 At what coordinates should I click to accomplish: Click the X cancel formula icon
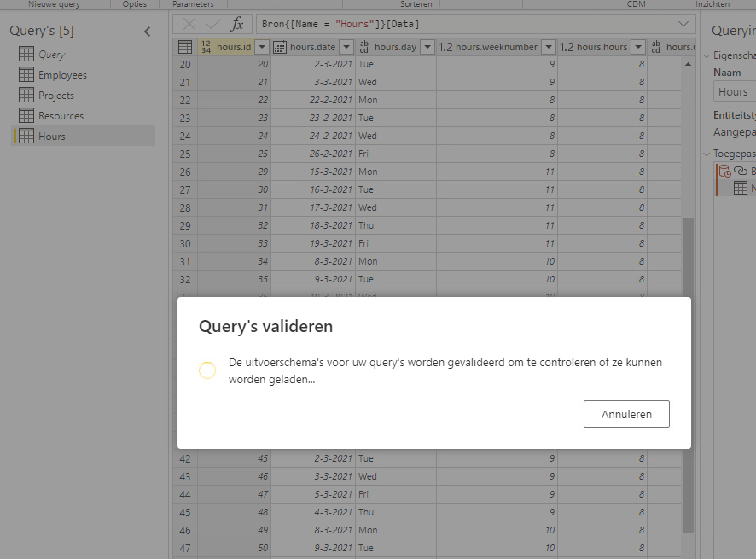[189, 24]
